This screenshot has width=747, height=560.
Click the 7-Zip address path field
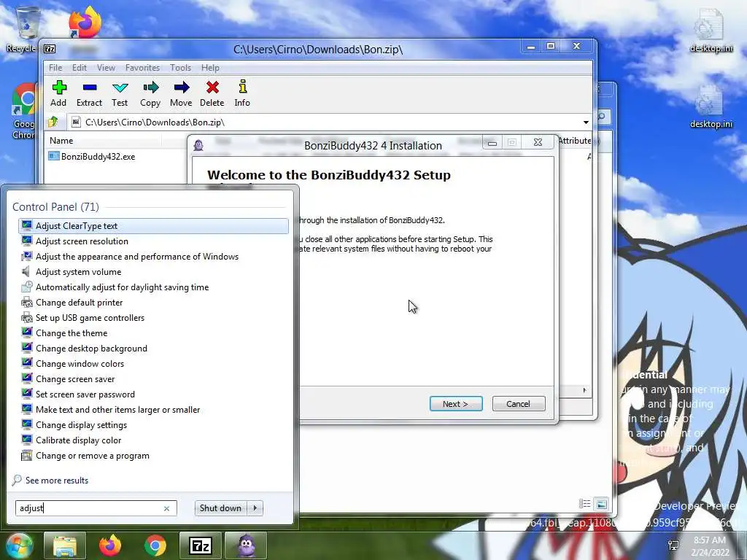click(x=330, y=122)
